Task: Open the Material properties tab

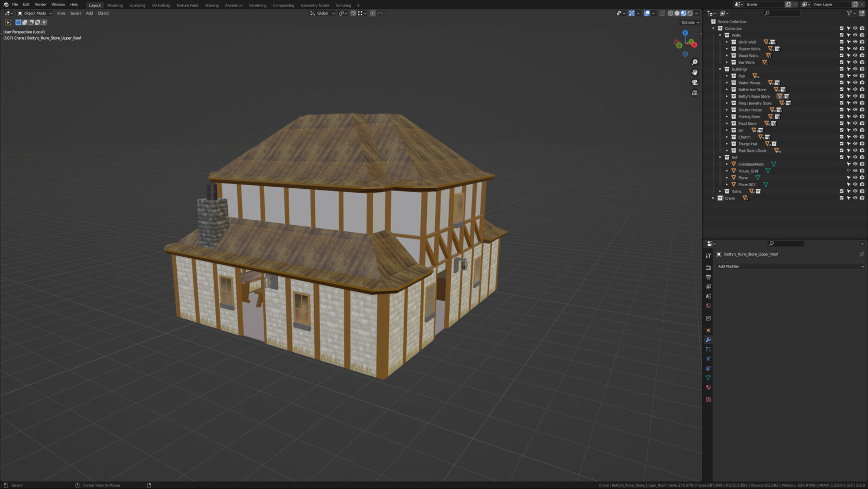Action: (708, 387)
